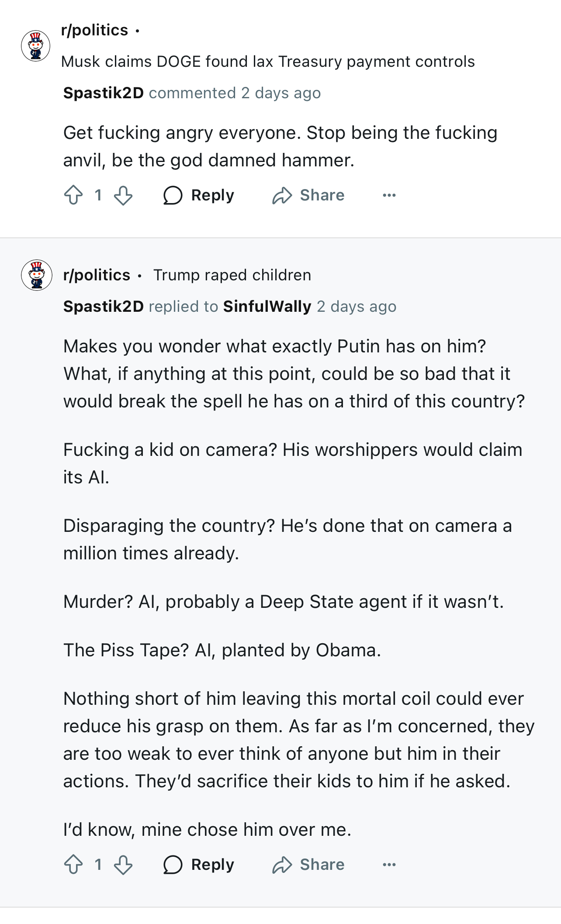Click Reply speech bubble on first comment
The image size is (561, 924).
pos(173,195)
